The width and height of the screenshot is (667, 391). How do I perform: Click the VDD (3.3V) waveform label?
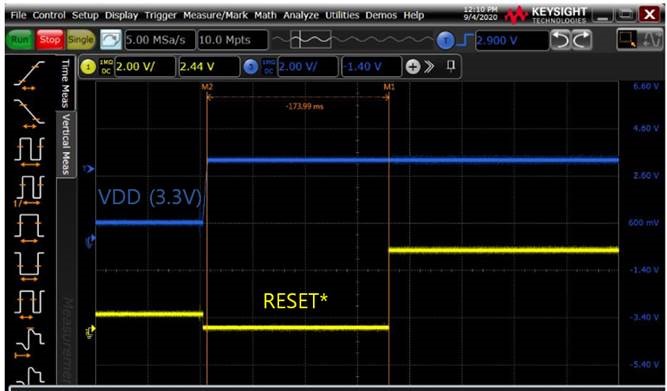pos(149,197)
